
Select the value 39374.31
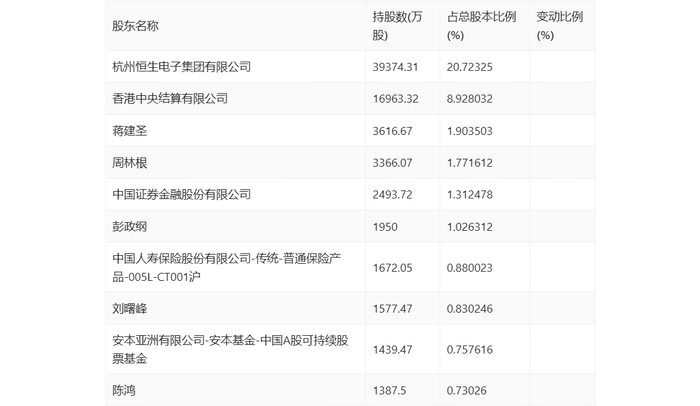click(x=395, y=67)
